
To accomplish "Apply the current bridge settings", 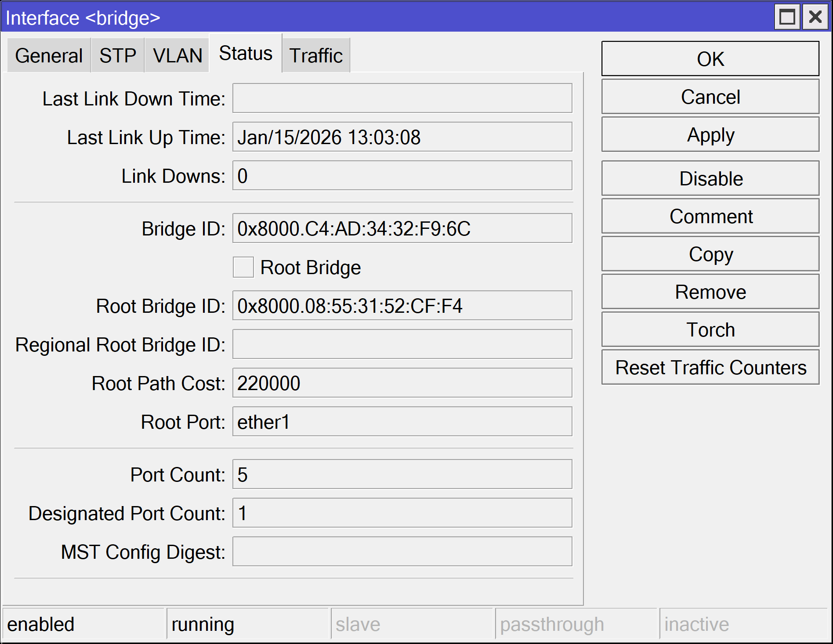I will [x=710, y=134].
